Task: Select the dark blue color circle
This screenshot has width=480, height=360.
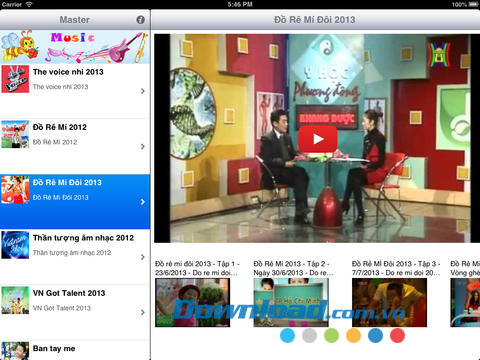Action: [x=375, y=335]
